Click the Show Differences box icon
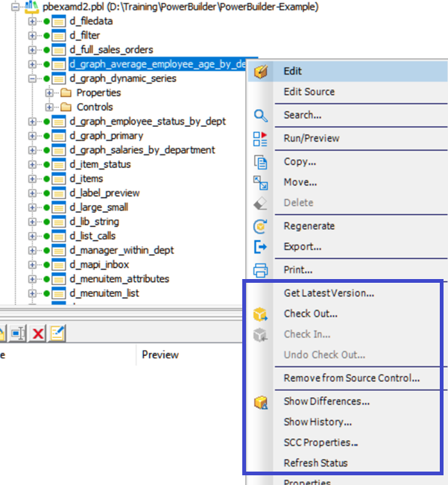This screenshot has height=485, width=448. click(x=260, y=402)
